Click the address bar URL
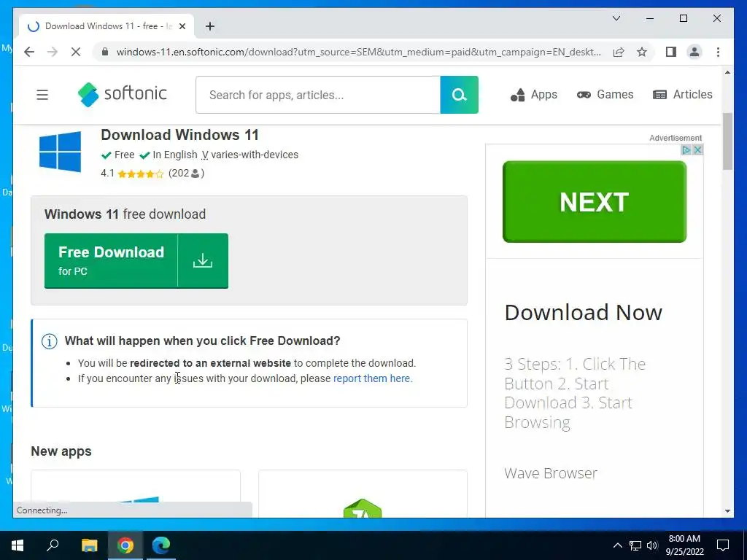The image size is (747, 560). [358, 52]
